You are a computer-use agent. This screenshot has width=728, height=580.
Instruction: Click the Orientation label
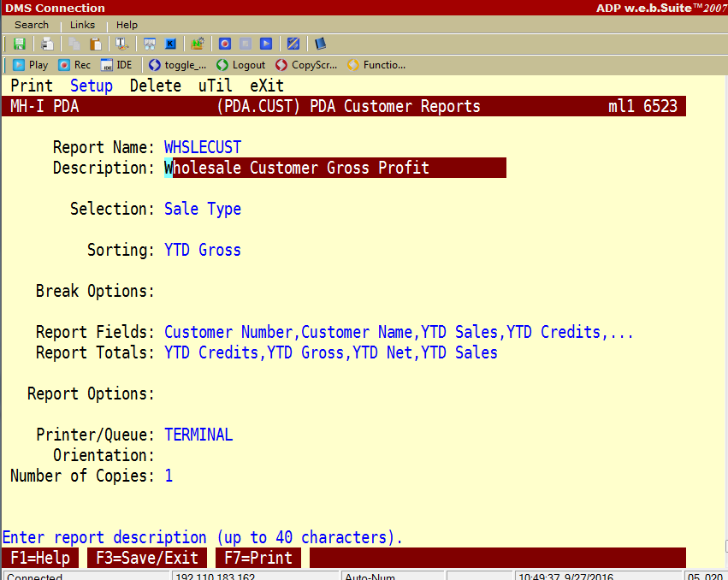coord(104,455)
